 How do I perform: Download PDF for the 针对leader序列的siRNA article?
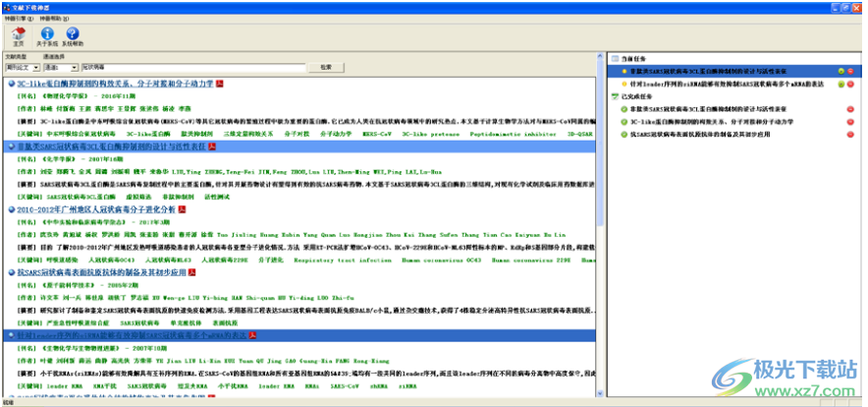click(x=252, y=335)
